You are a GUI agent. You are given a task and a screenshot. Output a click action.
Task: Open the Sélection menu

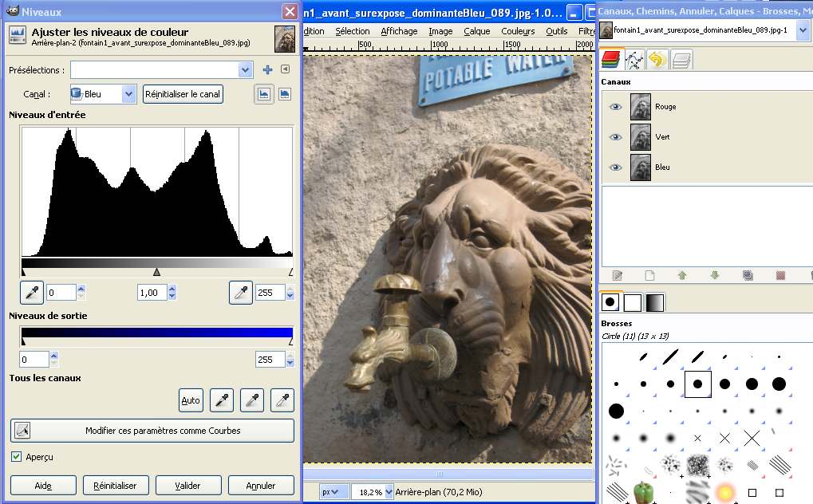tap(353, 32)
